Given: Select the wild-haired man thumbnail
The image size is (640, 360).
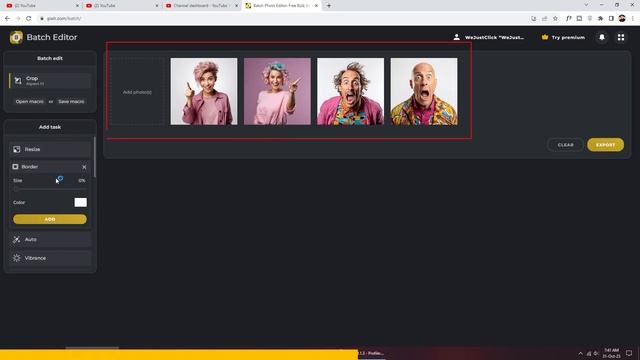Looking at the screenshot, I should click(351, 91).
